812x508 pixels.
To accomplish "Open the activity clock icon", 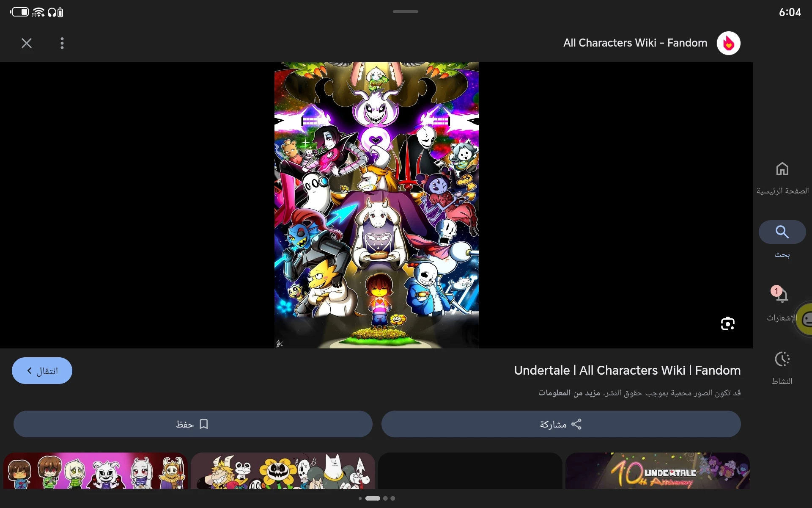I will 782,359.
